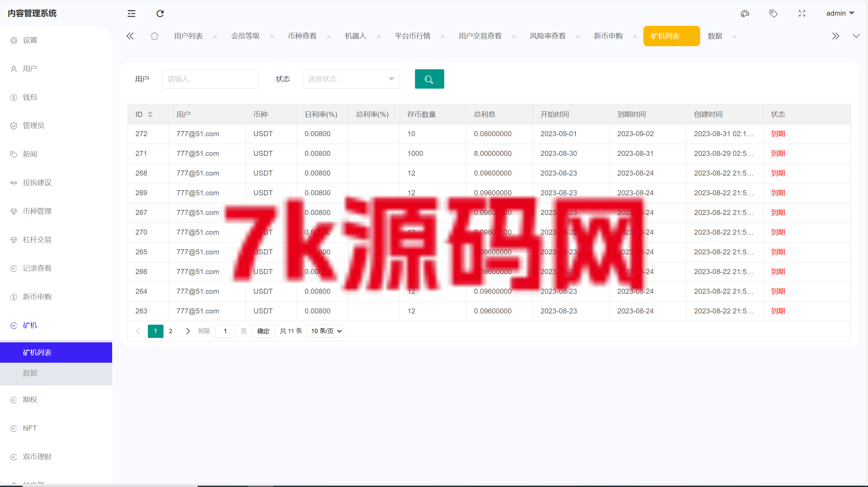Switch to the 用户交易查看 tab

[480, 36]
